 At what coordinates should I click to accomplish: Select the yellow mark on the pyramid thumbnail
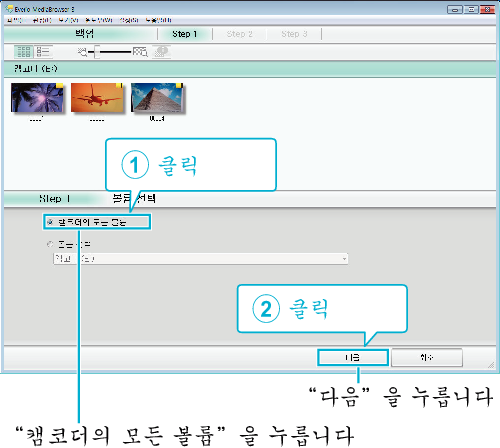179,85
